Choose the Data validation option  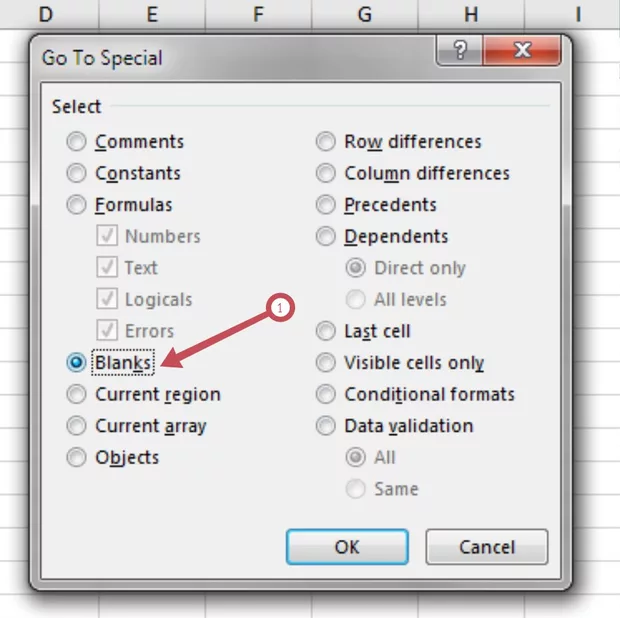coord(326,426)
